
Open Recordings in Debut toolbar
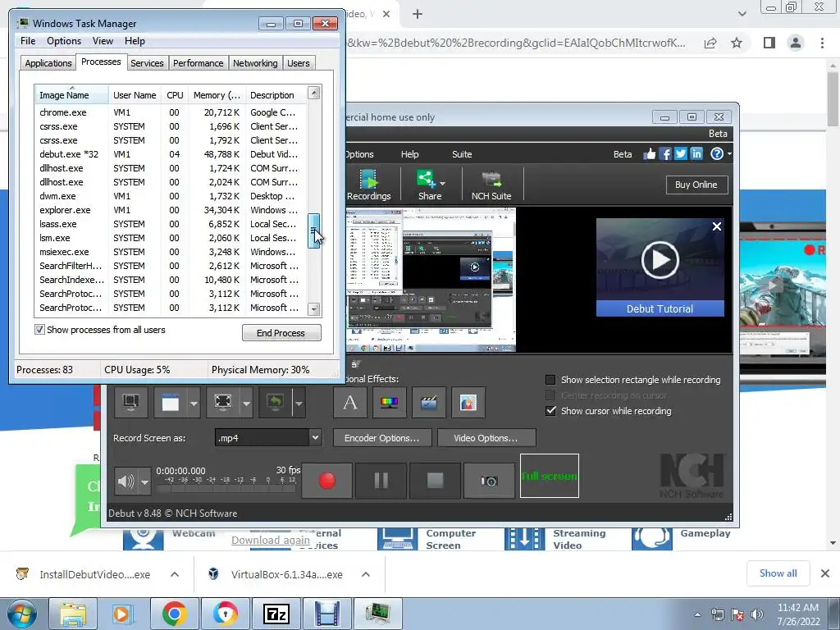click(368, 185)
